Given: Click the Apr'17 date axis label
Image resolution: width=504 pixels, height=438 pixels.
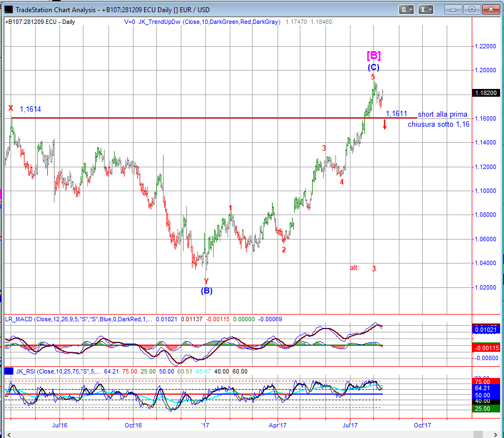Looking at the screenshot, I should pos(278,425).
